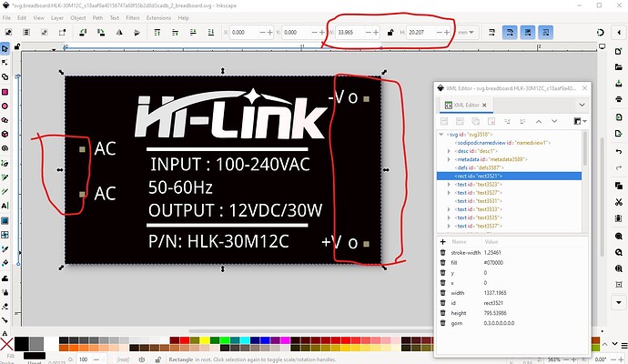The width and height of the screenshot is (628, 364).
Task: Expand the metadata3589 node
Action: pyautogui.click(x=450, y=159)
